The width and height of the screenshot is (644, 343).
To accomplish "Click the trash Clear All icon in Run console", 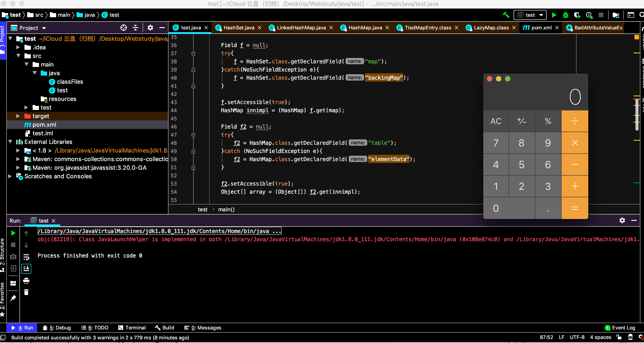I will pos(26,292).
